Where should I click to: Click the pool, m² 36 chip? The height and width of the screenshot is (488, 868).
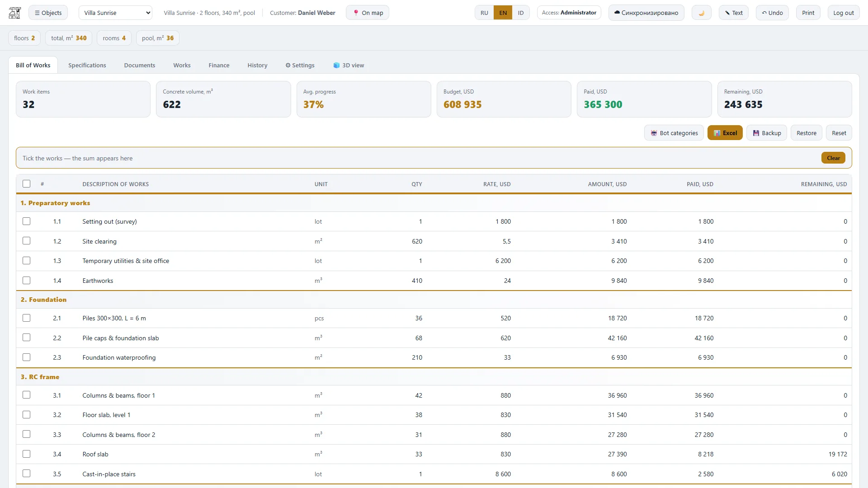[158, 38]
